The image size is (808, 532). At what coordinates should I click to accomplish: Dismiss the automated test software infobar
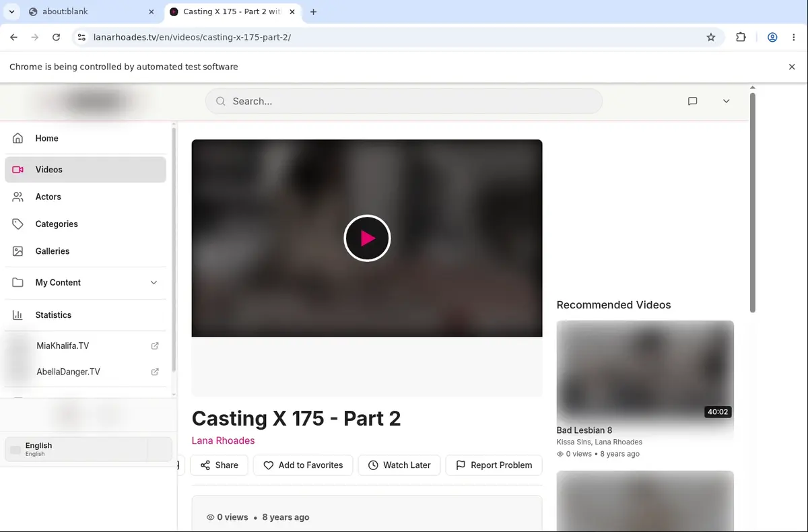point(792,67)
